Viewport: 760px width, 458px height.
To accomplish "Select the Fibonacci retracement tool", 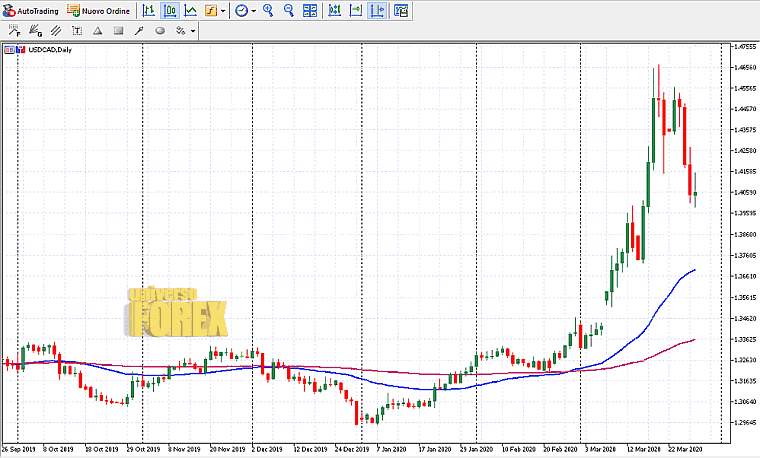I will click(x=15, y=31).
